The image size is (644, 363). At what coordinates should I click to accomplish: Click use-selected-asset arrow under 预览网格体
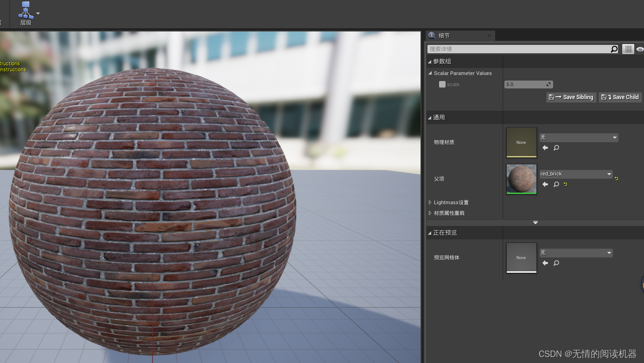545,263
